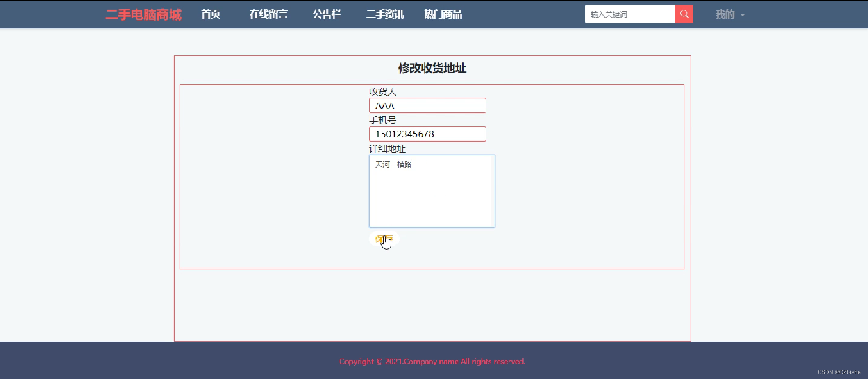Click the 详细地址 textarea scrollbar
This screenshot has width=868, height=379.
pos(493,191)
